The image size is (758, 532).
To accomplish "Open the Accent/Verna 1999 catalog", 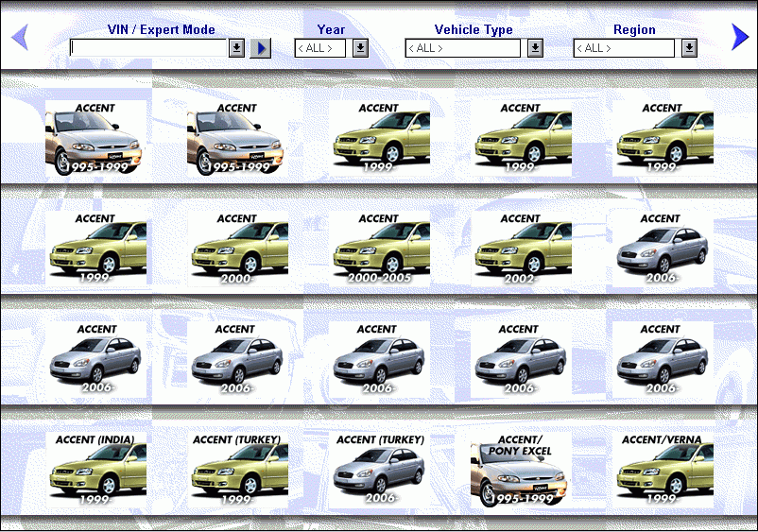I will (663, 469).
